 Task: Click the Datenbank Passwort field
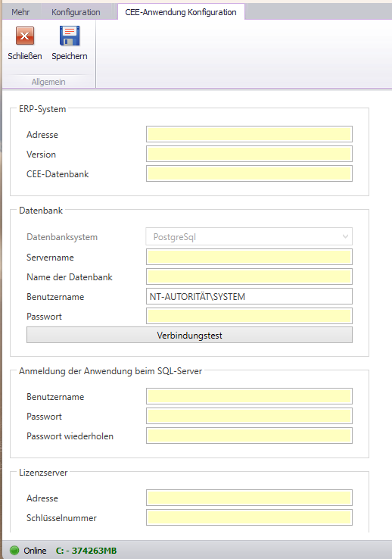249,316
